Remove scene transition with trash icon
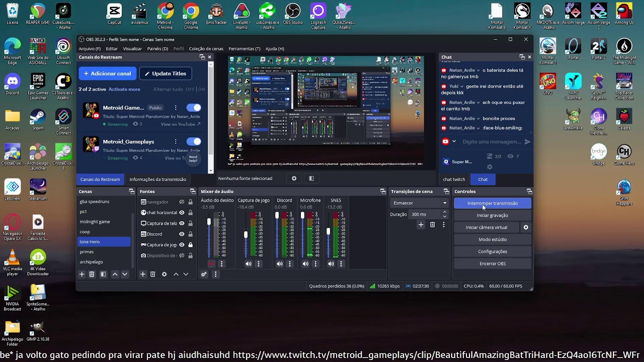The image size is (644, 362). tap(432, 225)
